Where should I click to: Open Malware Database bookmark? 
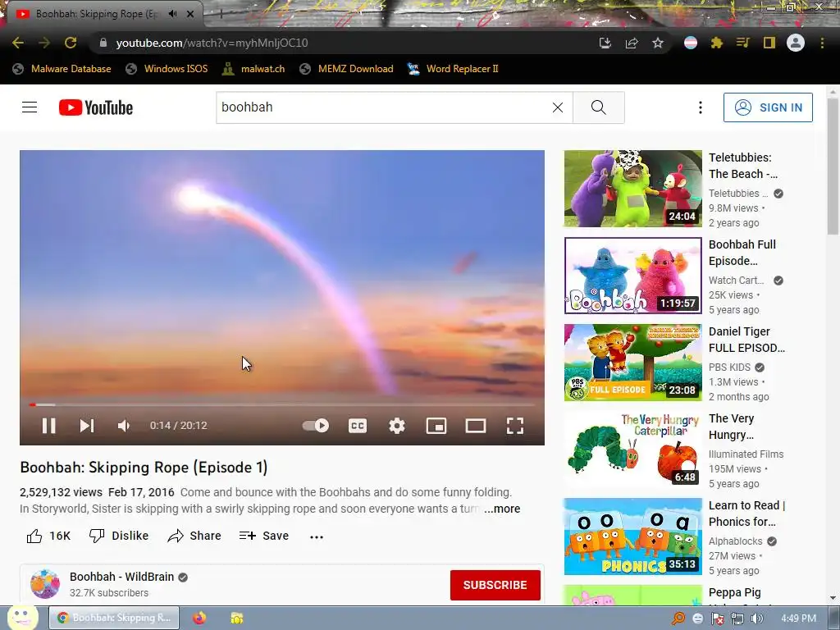(62, 69)
